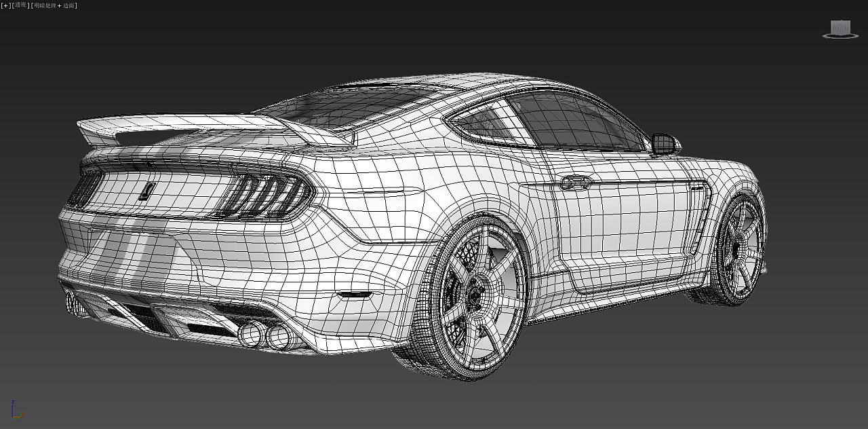
Task: Expand the viewport label options via [+]
Action: pyautogui.click(x=5, y=5)
